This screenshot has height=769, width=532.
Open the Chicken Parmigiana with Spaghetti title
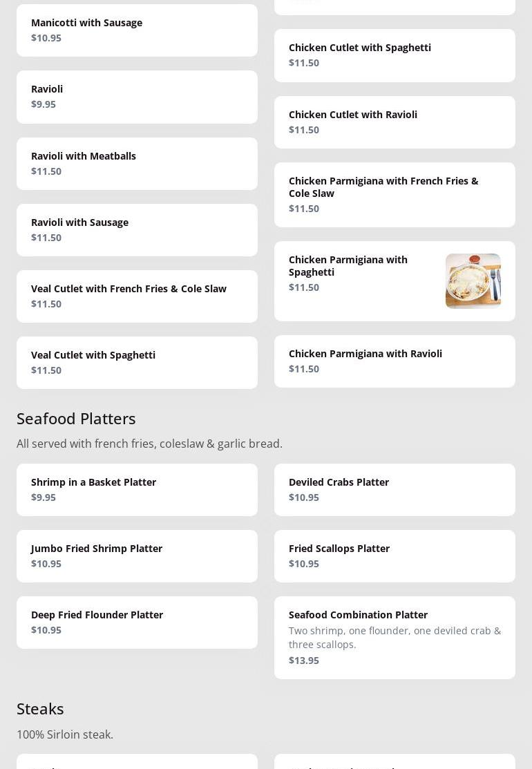point(348,265)
